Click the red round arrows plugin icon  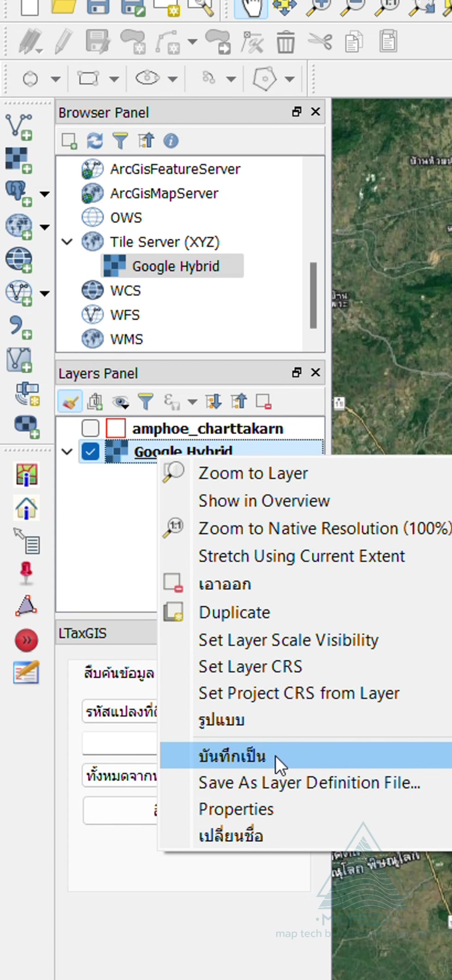pyautogui.click(x=26, y=640)
